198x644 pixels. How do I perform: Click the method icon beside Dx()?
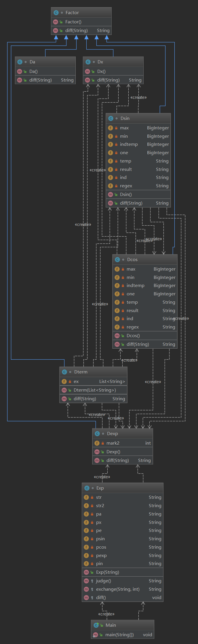click(x=87, y=71)
